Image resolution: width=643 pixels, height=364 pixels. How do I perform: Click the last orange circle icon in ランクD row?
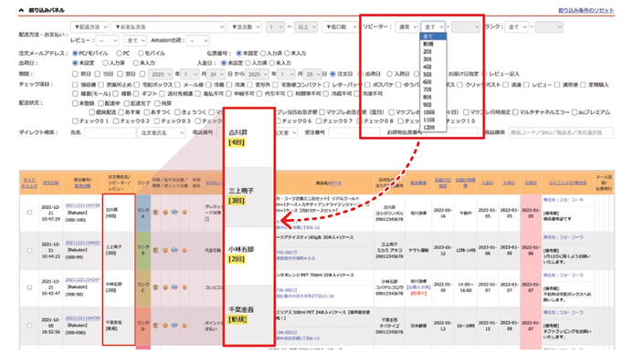[184, 326]
